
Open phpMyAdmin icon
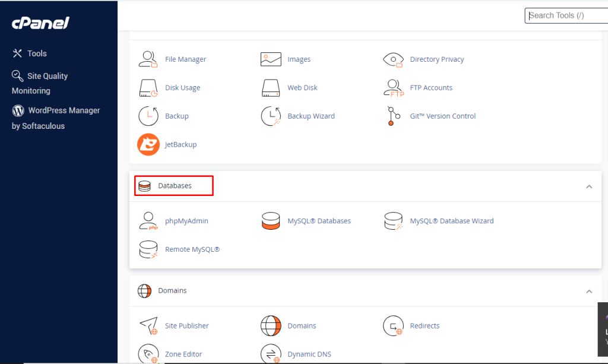(148, 221)
